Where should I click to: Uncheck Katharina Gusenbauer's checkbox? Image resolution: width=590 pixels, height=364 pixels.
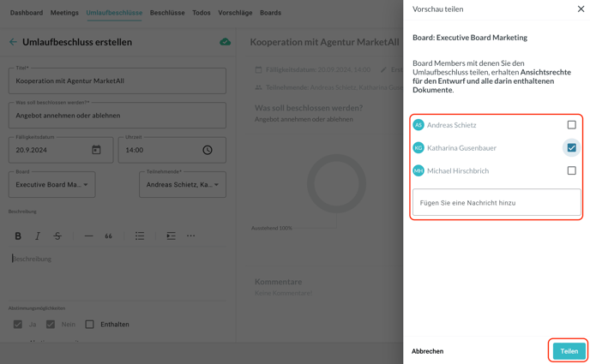click(571, 147)
